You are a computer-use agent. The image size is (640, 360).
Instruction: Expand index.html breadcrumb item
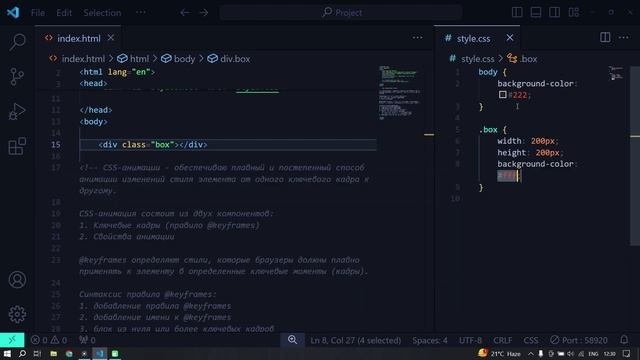pos(77,59)
